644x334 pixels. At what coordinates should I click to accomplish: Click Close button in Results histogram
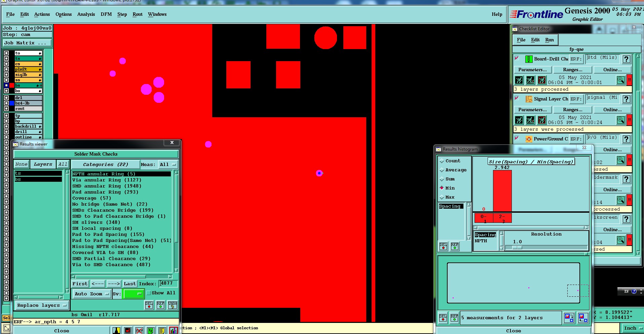point(514,331)
